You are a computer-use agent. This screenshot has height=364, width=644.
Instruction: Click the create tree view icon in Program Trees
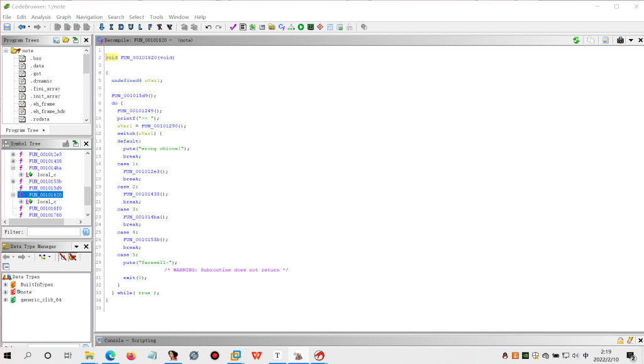pos(56,40)
